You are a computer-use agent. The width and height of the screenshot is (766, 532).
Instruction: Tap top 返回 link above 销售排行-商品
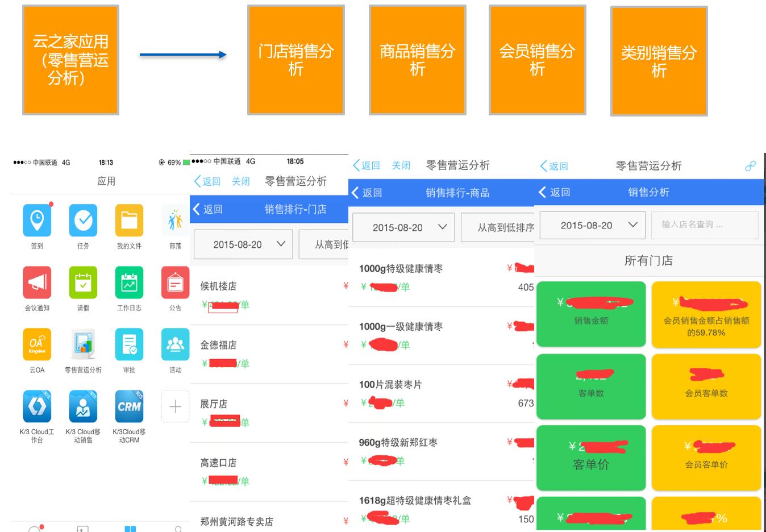[366, 165]
